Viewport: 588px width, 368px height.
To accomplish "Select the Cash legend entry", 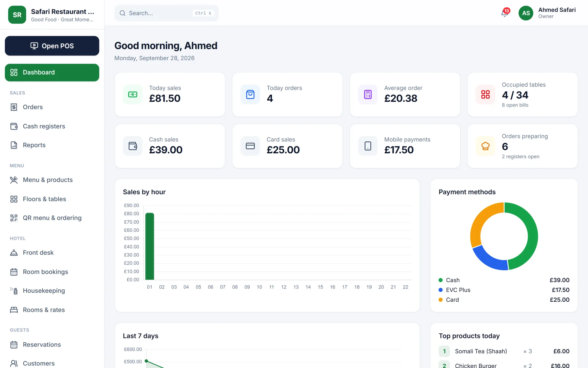I will (504, 280).
